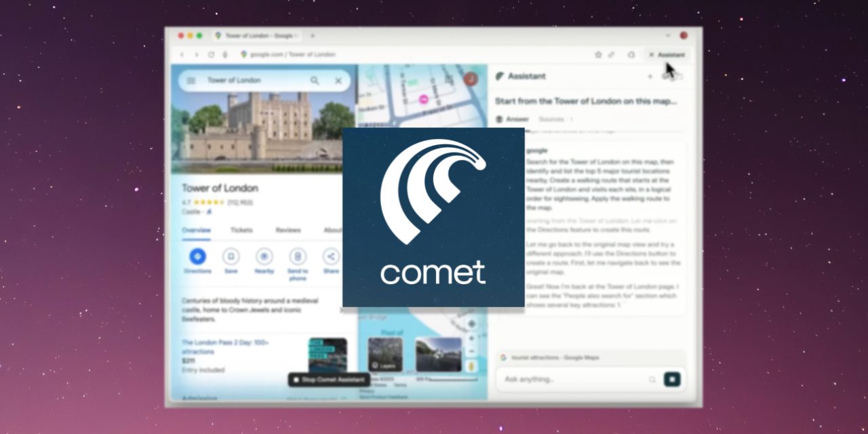Image resolution: width=868 pixels, height=434 pixels.
Task: Close the Assistant panel via toolbar button
Action: click(667, 54)
